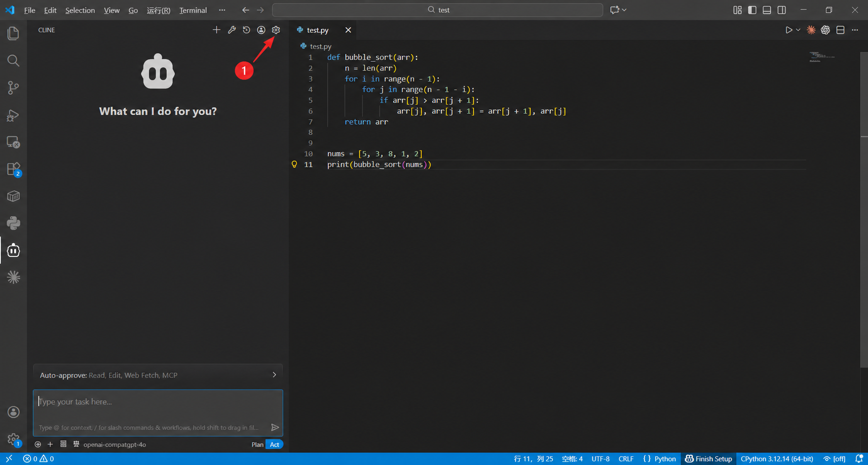Image resolution: width=868 pixels, height=465 pixels.
Task: Open the Explorer view in the activity bar
Action: [13, 33]
